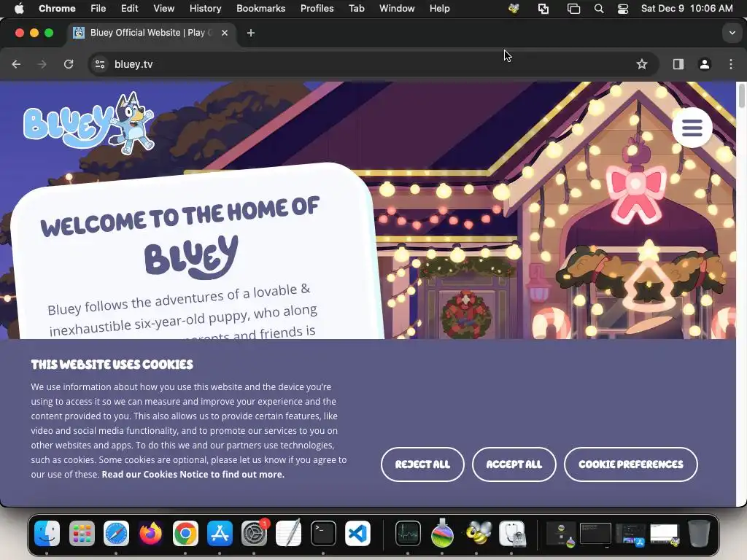Image resolution: width=747 pixels, height=560 pixels.
Task: Click the Bluey logo in the page header
Action: pos(89,123)
